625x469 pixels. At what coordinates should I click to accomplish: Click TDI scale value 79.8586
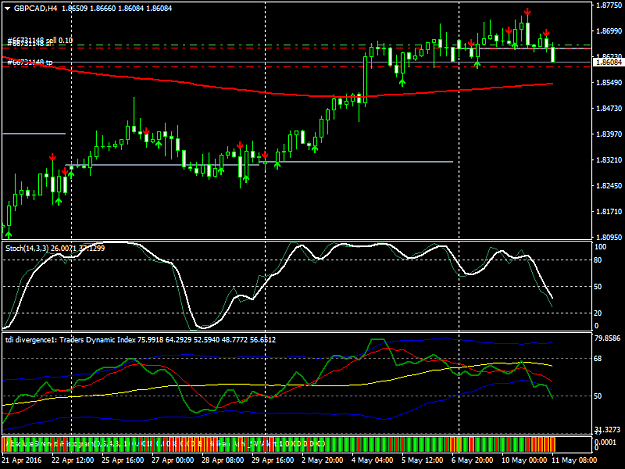[607, 338]
